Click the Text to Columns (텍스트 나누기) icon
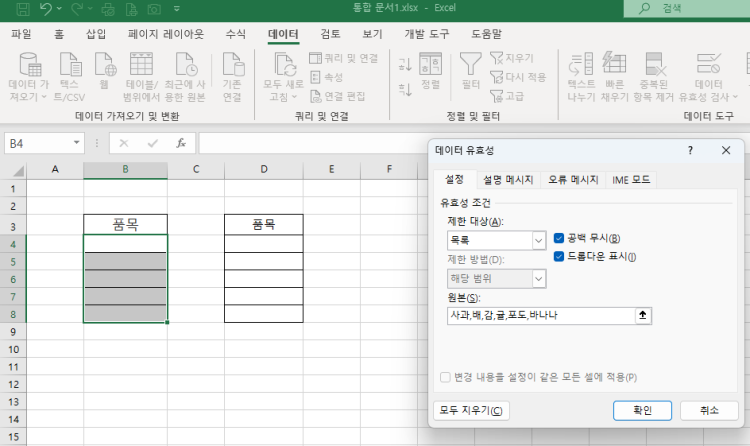This screenshot has width=750, height=446. click(581, 66)
